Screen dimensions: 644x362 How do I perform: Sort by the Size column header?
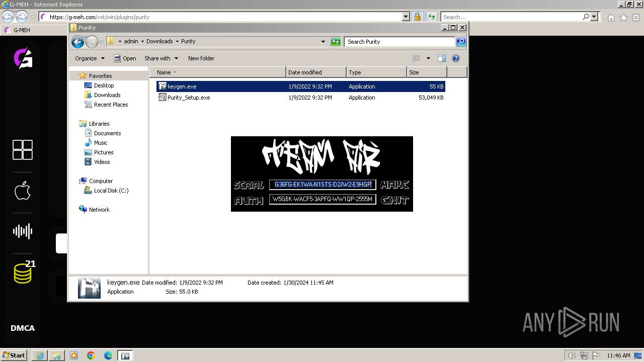(x=427, y=72)
